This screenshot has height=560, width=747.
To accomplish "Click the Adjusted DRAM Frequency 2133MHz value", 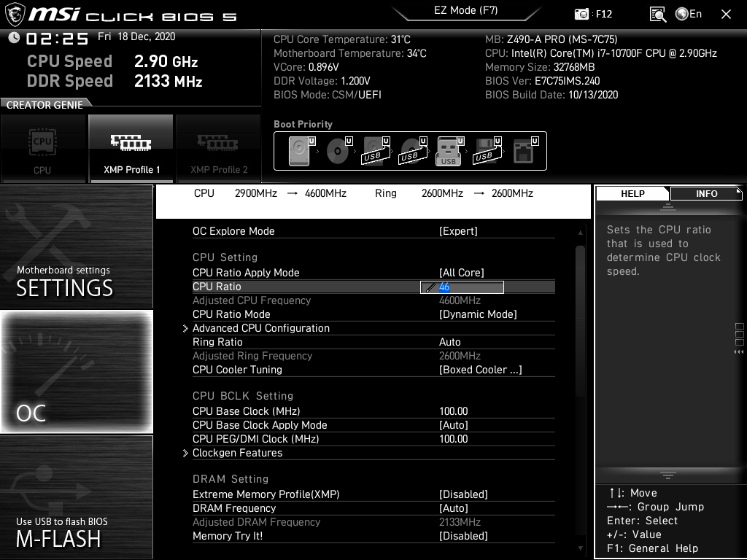I will pos(460,522).
